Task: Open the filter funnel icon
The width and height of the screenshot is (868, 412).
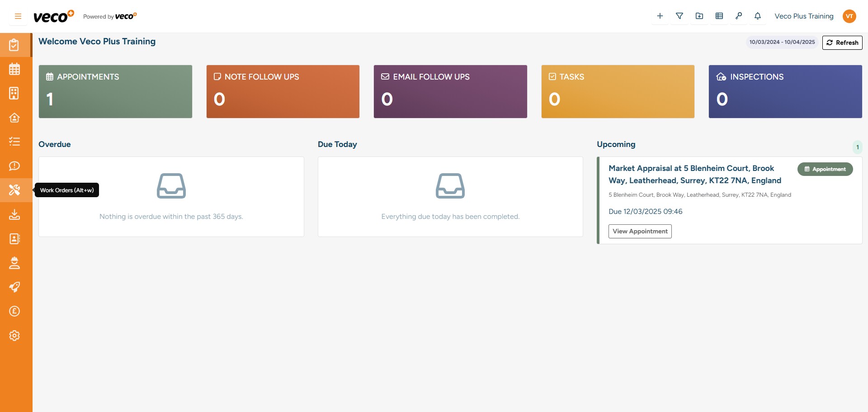Action: point(679,16)
